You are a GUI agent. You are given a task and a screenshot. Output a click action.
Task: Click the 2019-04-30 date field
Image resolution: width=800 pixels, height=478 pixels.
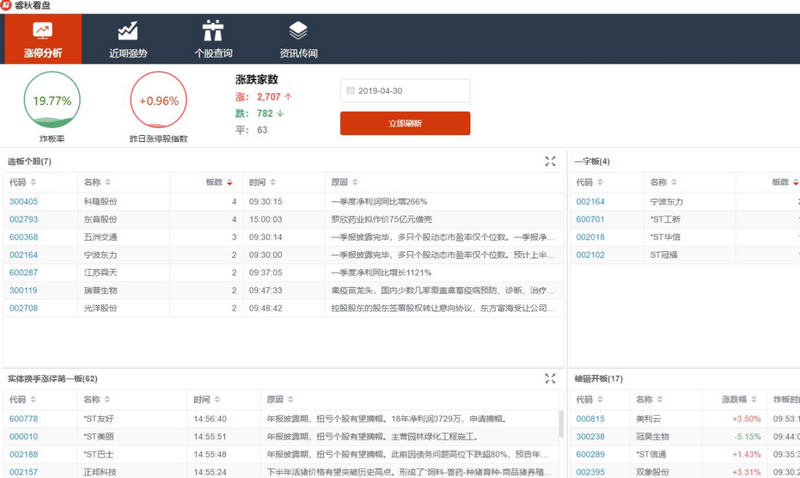(405, 91)
